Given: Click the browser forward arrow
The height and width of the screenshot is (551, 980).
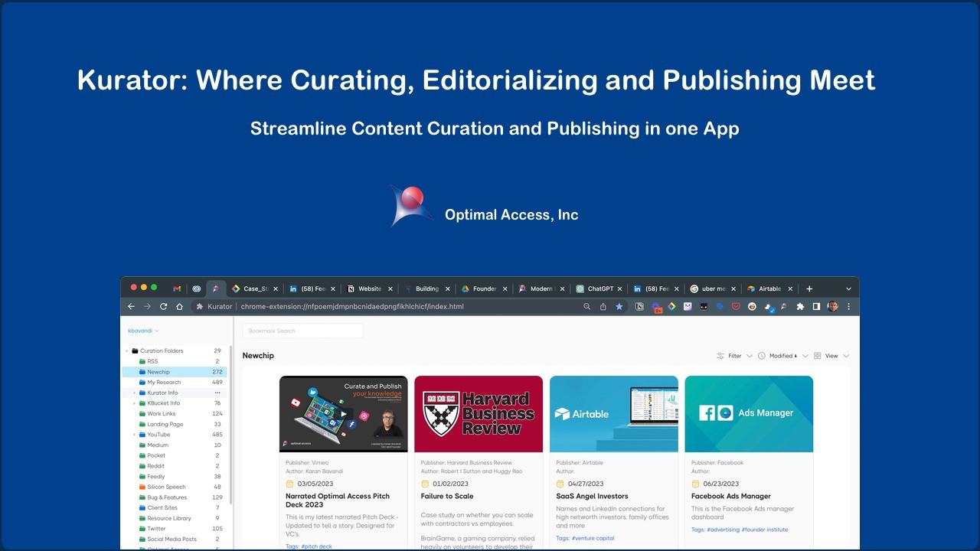Looking at the screenshot, I should pos(147,306).
